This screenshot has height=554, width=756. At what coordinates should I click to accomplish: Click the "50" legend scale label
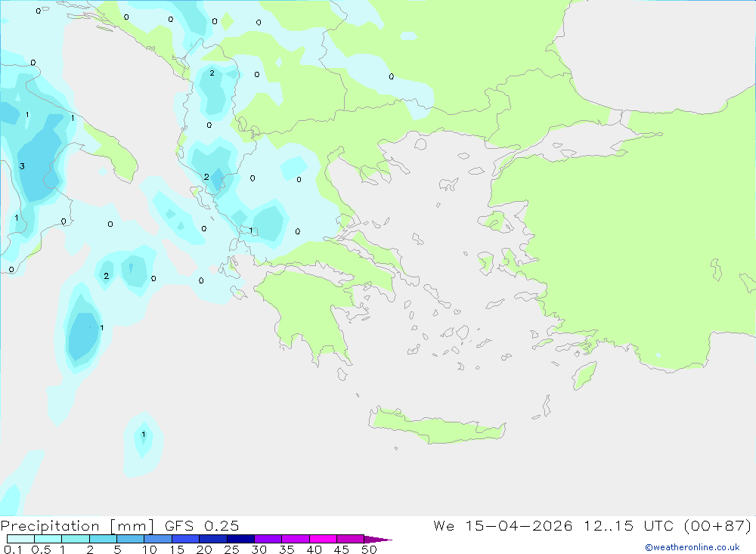pos(370,549)
